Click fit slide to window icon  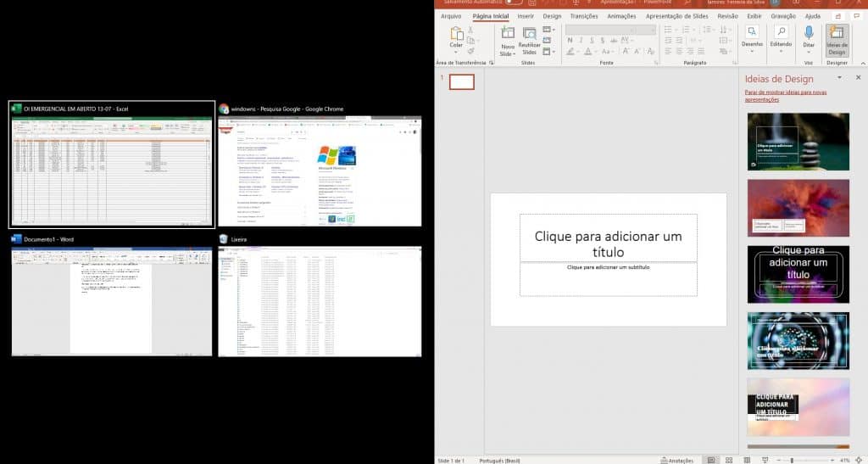[x=860, y=460]
